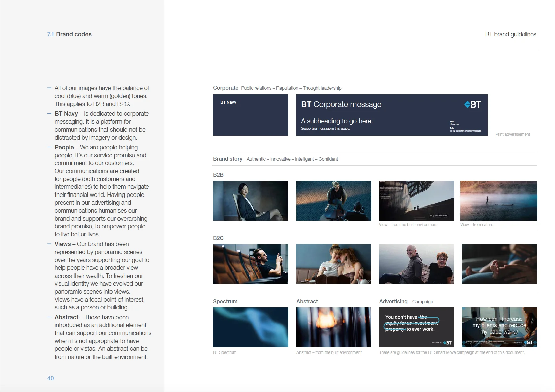Select the blue BT Spectrum image
Image resolution: width=555 pixels, height=392 pixels.
click(x=250, y=327)
